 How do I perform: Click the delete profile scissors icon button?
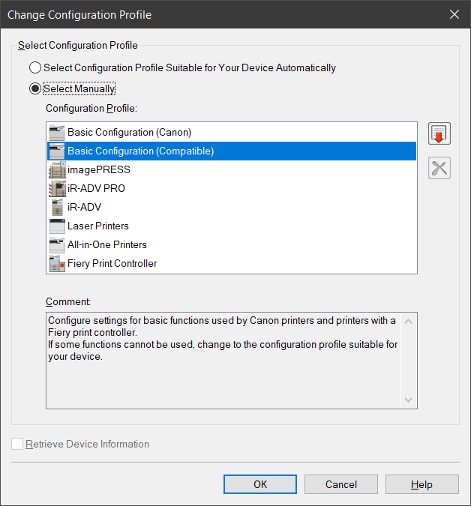pos(439,168)
